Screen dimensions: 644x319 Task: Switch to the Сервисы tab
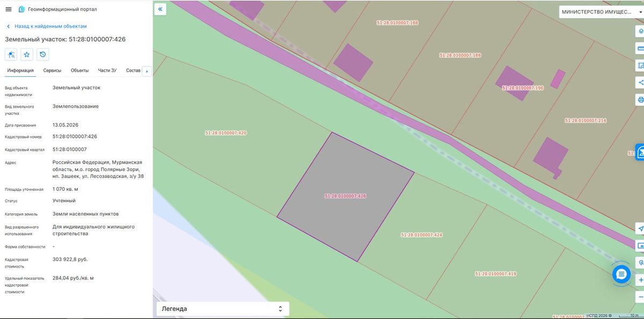[x=52, y=71]
